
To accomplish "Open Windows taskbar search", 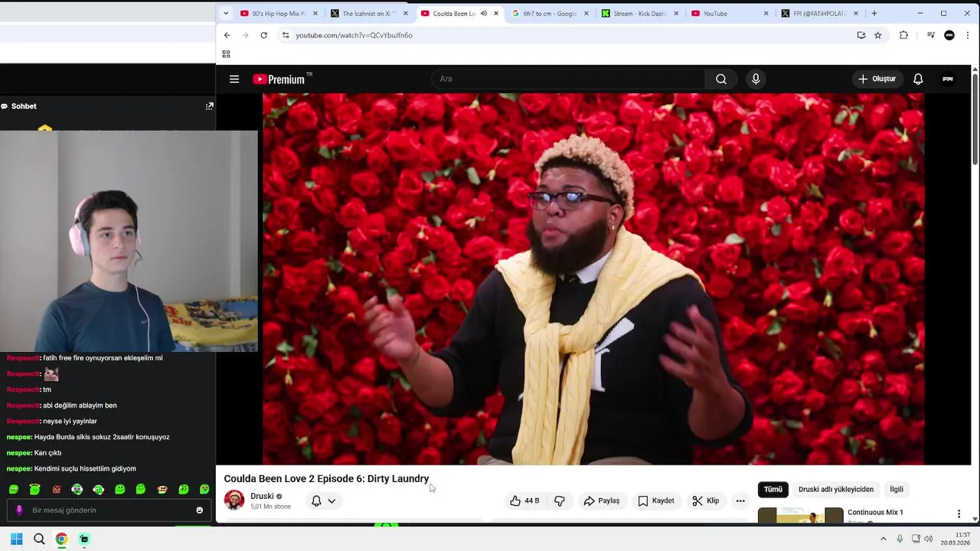I will tap(39, 539).
